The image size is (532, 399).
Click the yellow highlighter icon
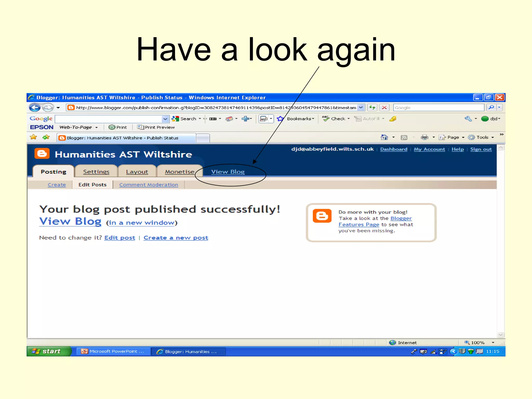tap(393, 119)
